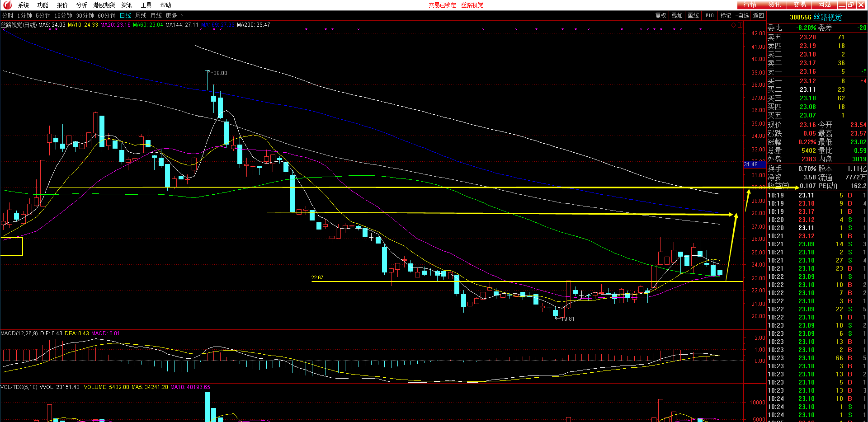The height and width of the screenshot is (422, 868).
Task: Switch chart to 5分钟 period
Action: (x=43, y=16)
